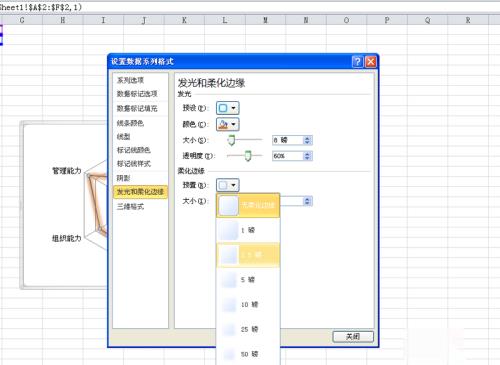Adjust the glow size slider handle

[231, 140]
